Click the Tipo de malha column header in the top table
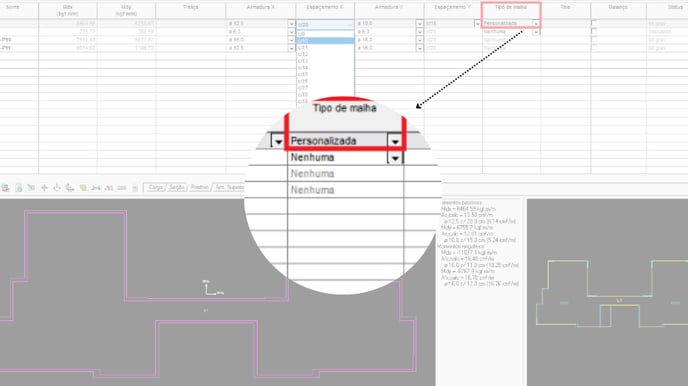 (x=511, y=7)
